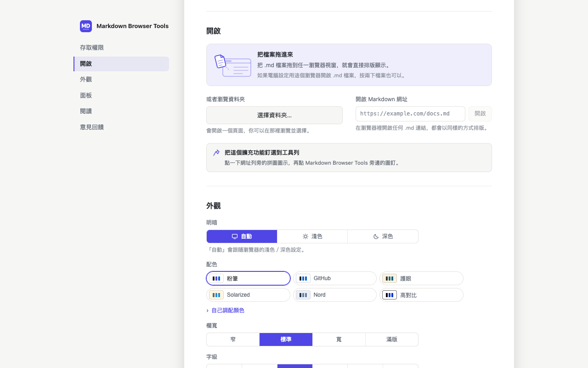Go to 意見回饋 in sidebar
This screenshot has width=588, height=368.
point(121,127)
